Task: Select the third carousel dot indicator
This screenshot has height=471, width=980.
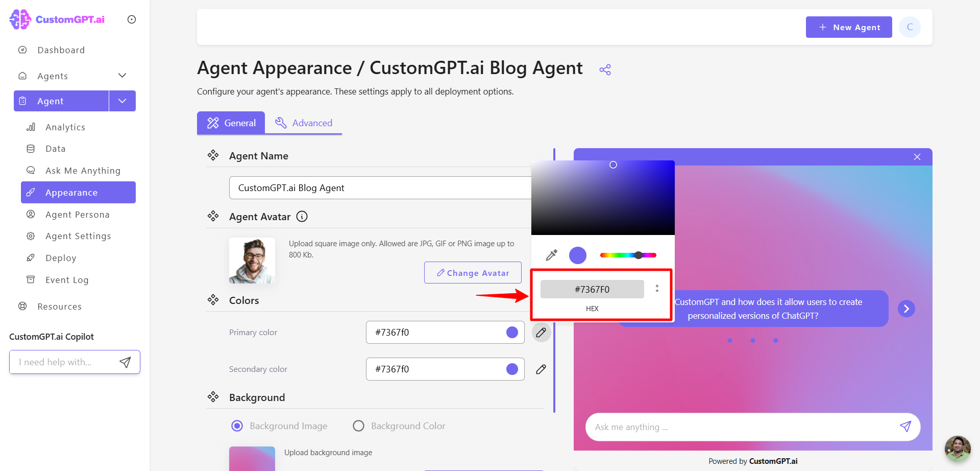Action: tap(776, 340)
